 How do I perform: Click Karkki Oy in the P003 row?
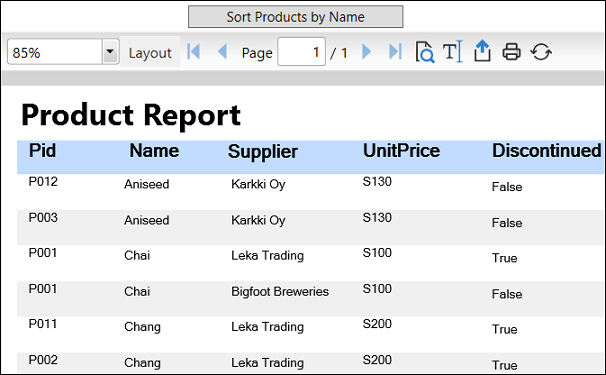(258, 220)
